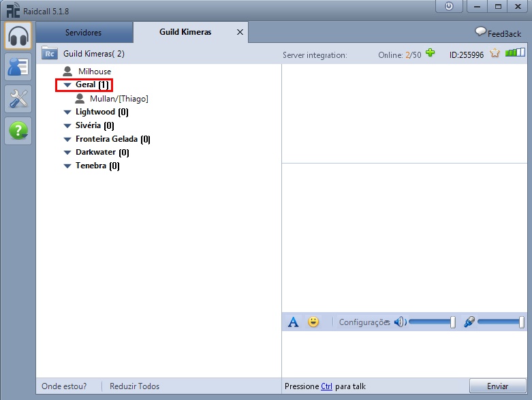Collapse the Darkwater channel arrow
The width and height of the screenshot is (532, 400).
coord(67,153)
